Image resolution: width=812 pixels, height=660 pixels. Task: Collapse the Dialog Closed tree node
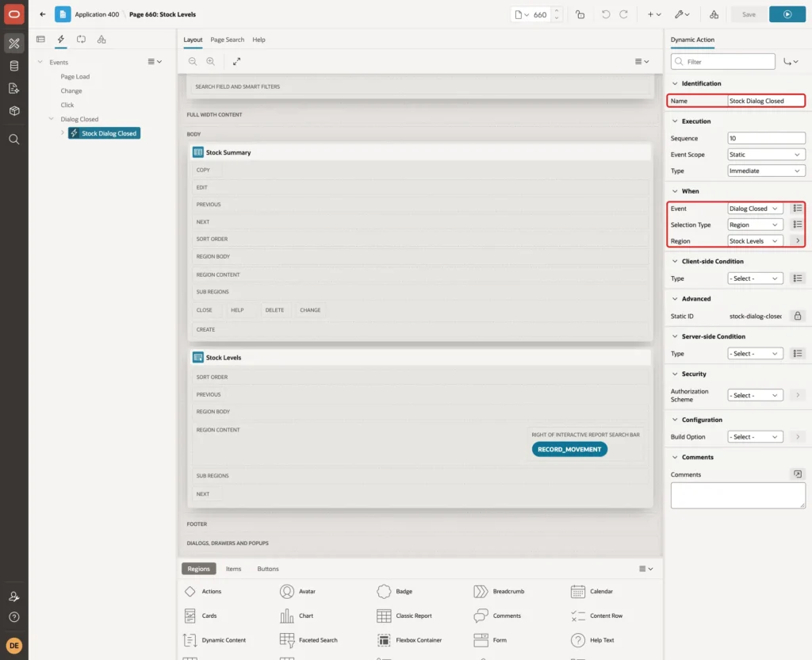[52, 119]
